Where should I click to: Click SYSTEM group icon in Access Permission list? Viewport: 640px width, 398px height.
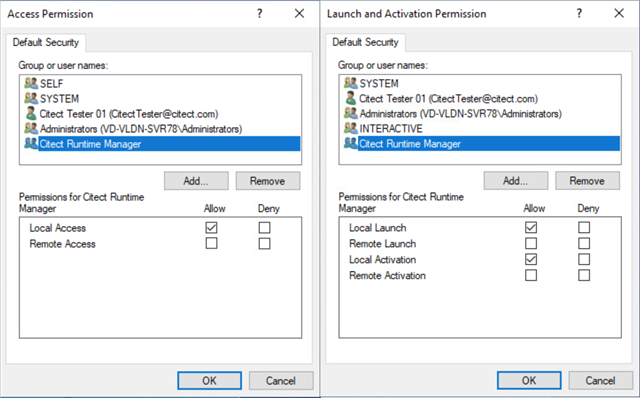(31, 98)
